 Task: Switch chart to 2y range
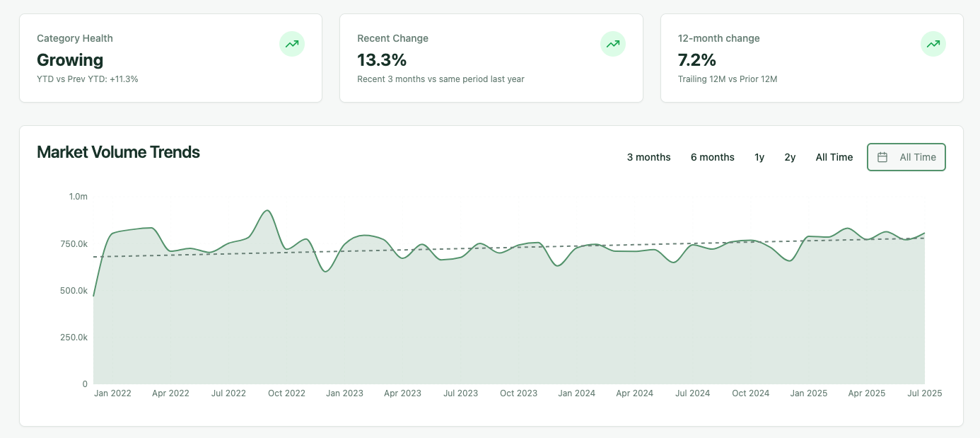(790, 157)
